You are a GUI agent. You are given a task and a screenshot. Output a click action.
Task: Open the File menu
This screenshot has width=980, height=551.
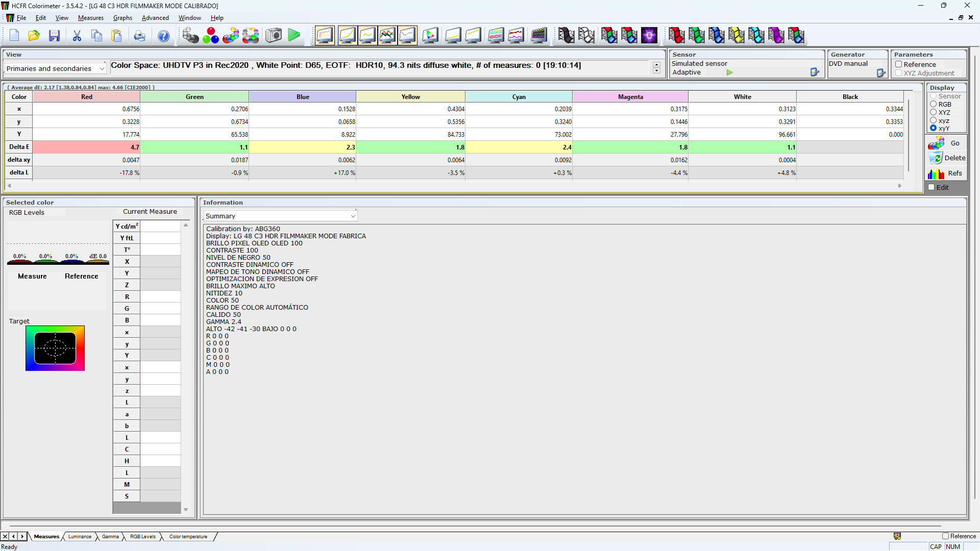21,18
